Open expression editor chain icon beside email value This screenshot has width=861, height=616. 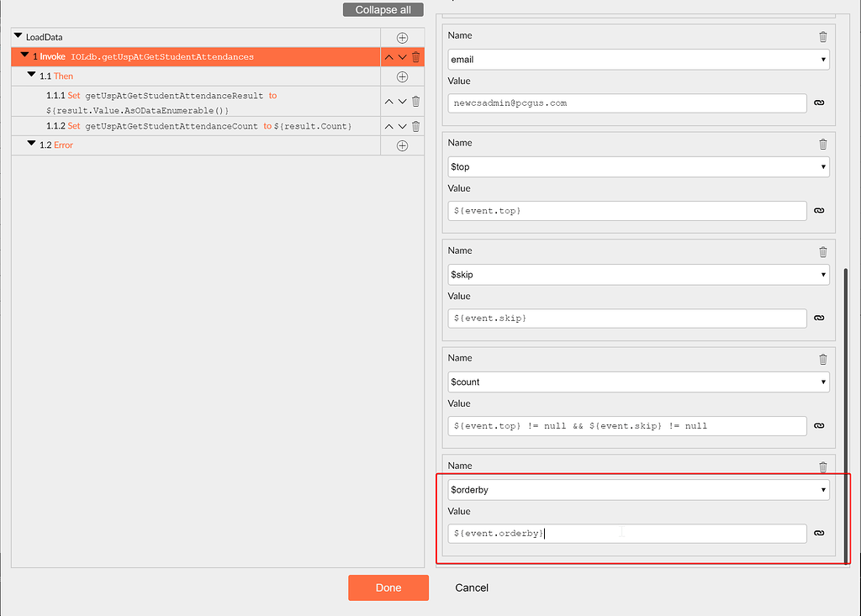tap(818, 103)
